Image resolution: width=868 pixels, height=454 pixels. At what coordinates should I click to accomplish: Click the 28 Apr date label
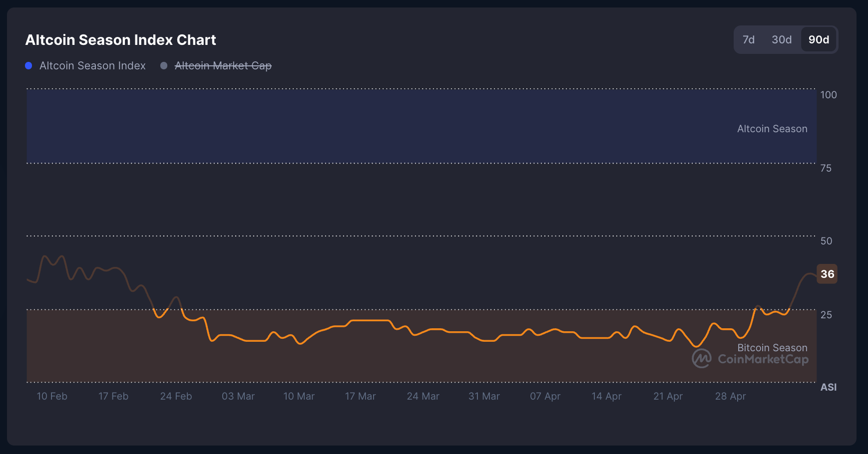pyautogui.click(x=731, y=396)
